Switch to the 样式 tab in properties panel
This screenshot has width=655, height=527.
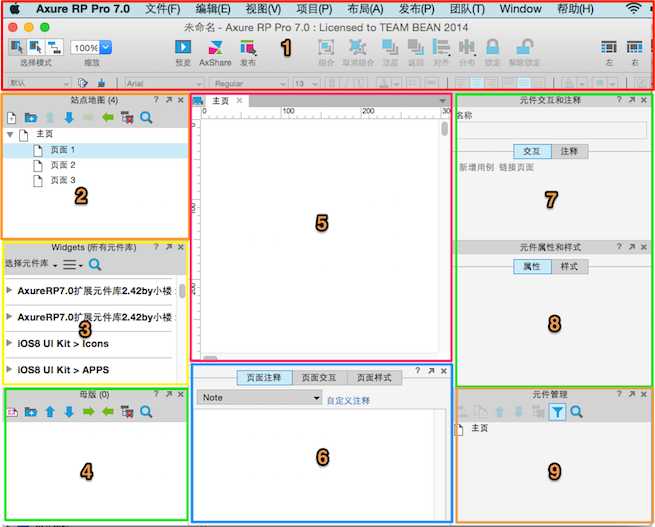tap(569, 266)
